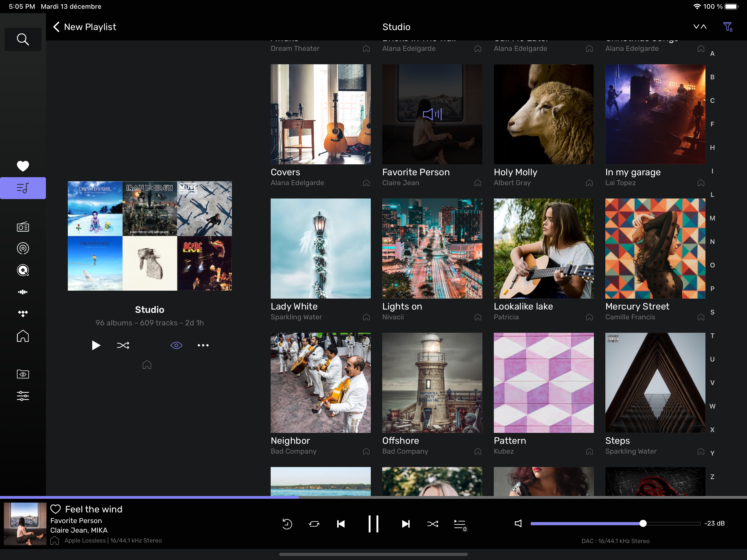Open the search icon in sidebar
The height and width of the screenshot is (560, 747).
(x=23, y=40)
